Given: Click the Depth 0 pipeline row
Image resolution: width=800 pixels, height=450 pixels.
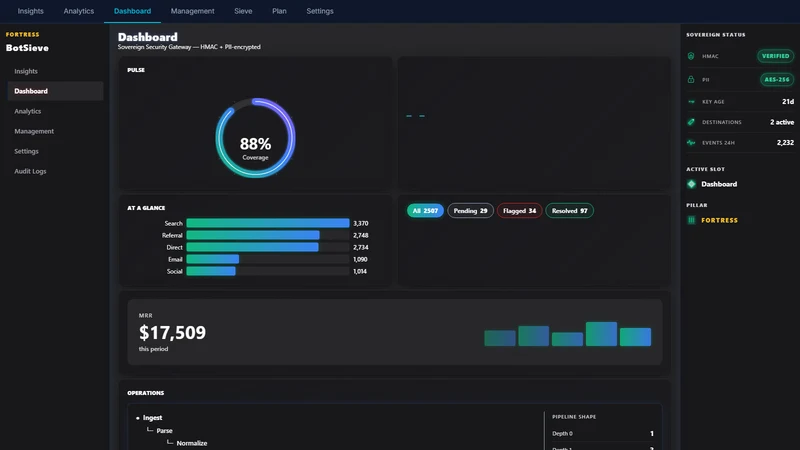Looking at the screenshot, I should pyautogui.click(x=603, y=434).
